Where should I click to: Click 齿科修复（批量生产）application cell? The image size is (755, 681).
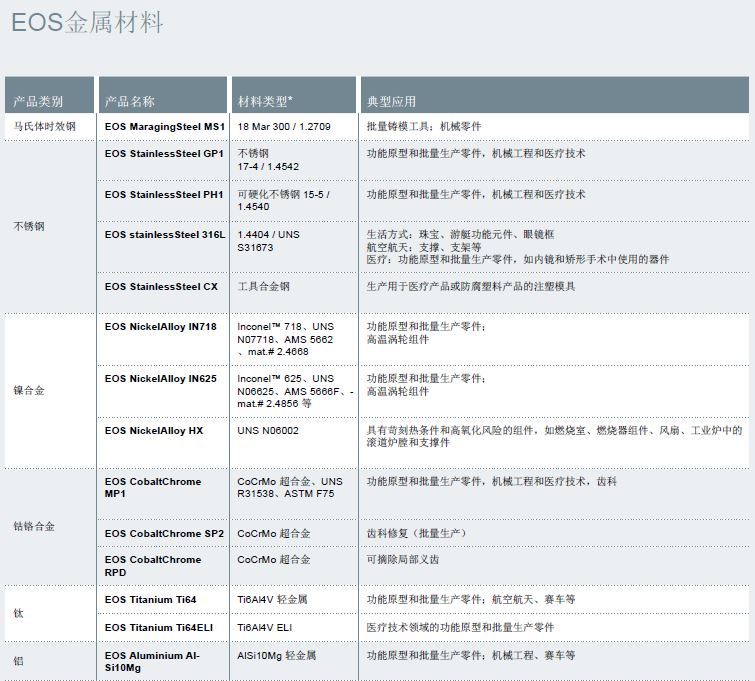417,534
